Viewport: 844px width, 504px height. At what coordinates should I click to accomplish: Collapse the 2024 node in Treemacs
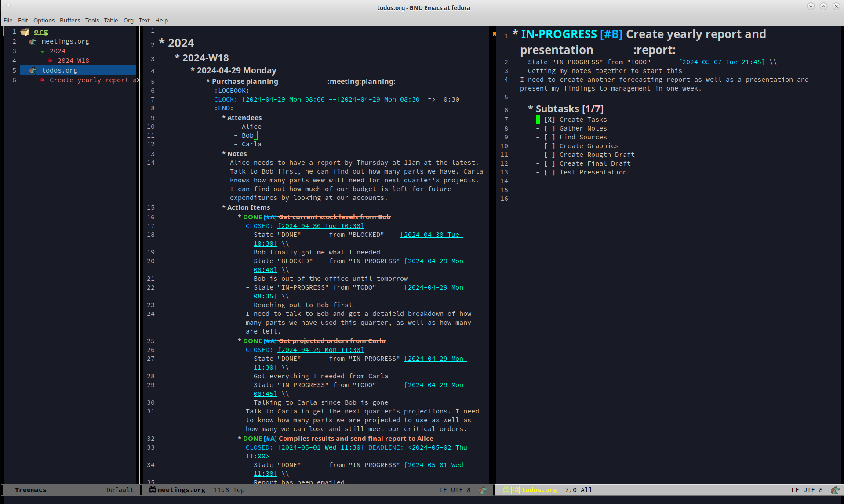43,51
